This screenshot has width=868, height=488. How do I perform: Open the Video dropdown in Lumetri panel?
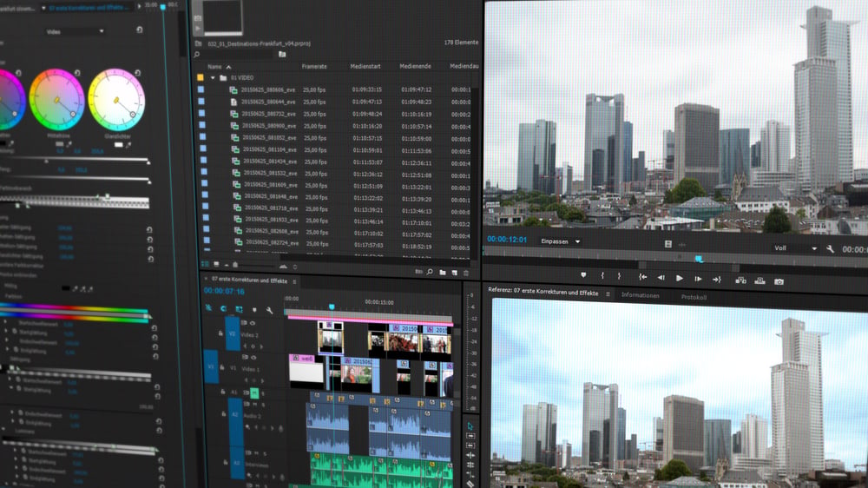click(76, 31)
